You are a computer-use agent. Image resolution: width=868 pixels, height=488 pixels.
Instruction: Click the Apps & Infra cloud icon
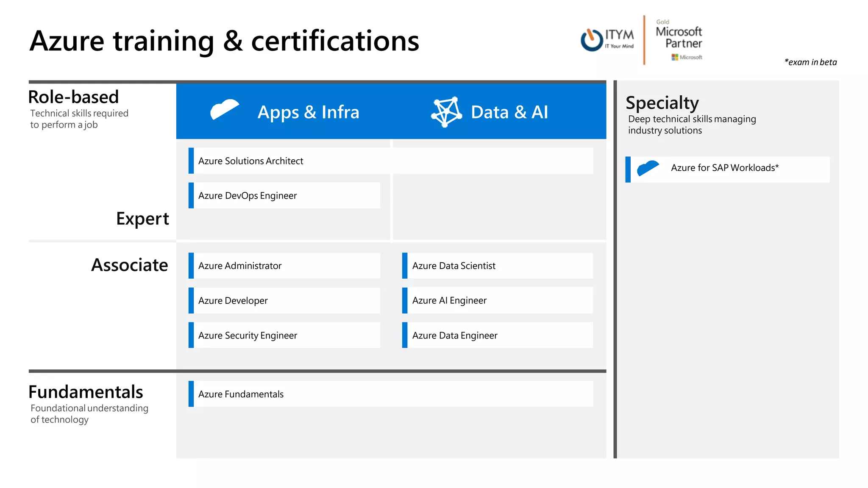pyautogui.click(x=225, y=110)
